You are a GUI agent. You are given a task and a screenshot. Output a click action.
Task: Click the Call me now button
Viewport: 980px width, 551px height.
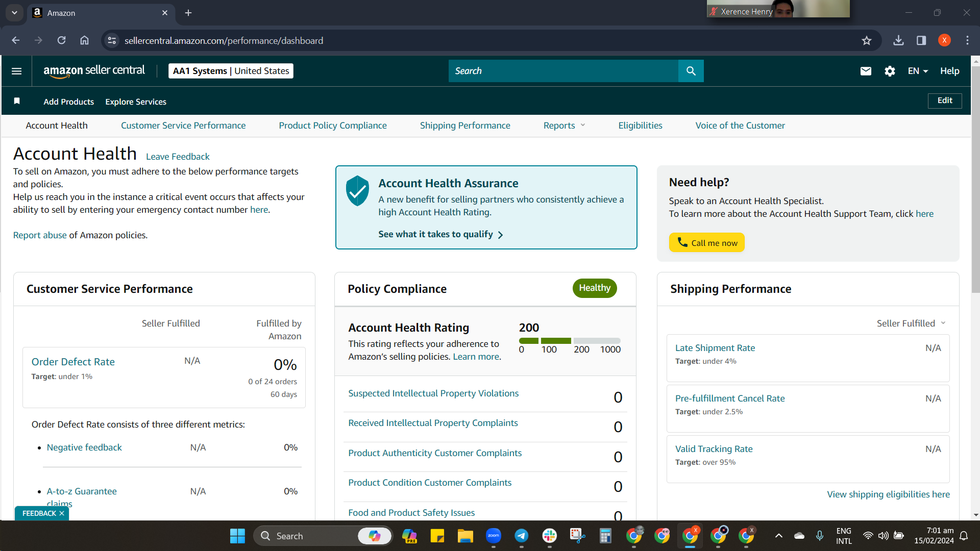pyautogui.click(x=707, y=242)
